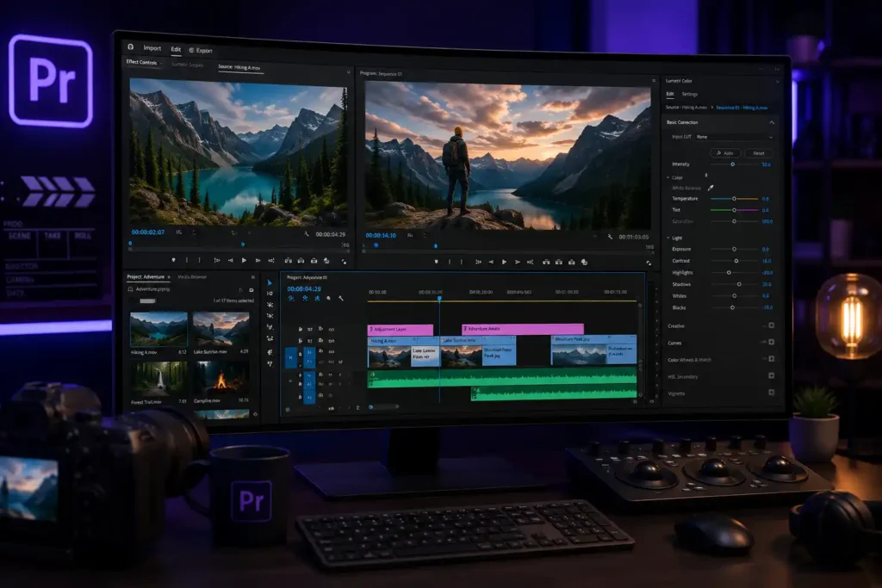Open the Home screen icon
Image resolution: width=882 pixels, height=588 pixels.
click(x=131, y=46)
